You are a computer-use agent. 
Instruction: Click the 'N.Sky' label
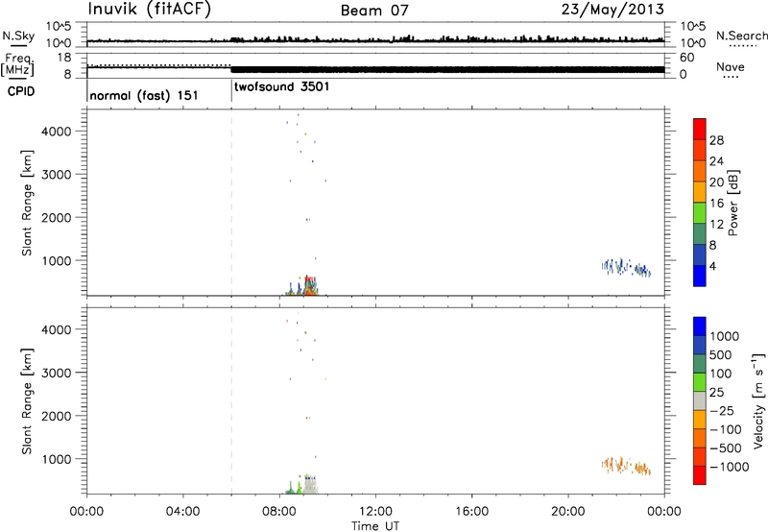point(18,36)
